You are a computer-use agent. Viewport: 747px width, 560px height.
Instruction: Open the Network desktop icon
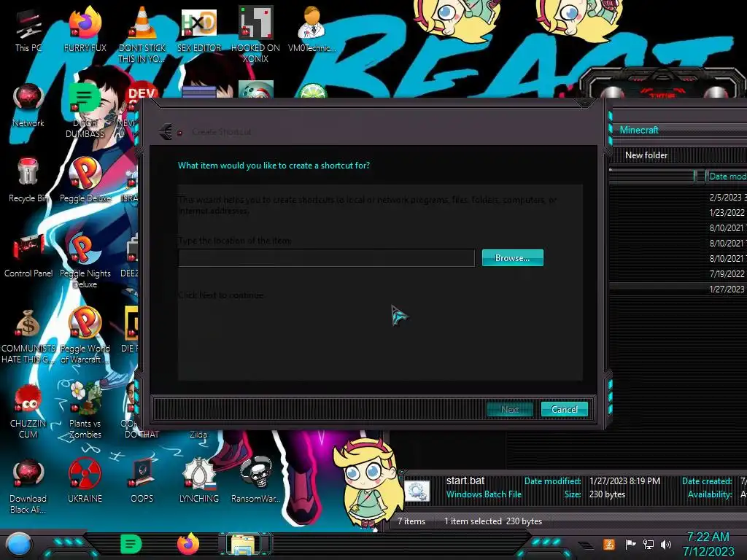(x=28, y=106)
